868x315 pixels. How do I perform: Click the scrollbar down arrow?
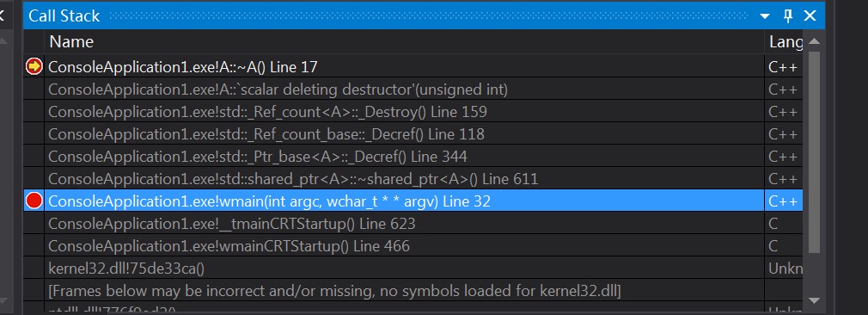(x=814, y=300)
